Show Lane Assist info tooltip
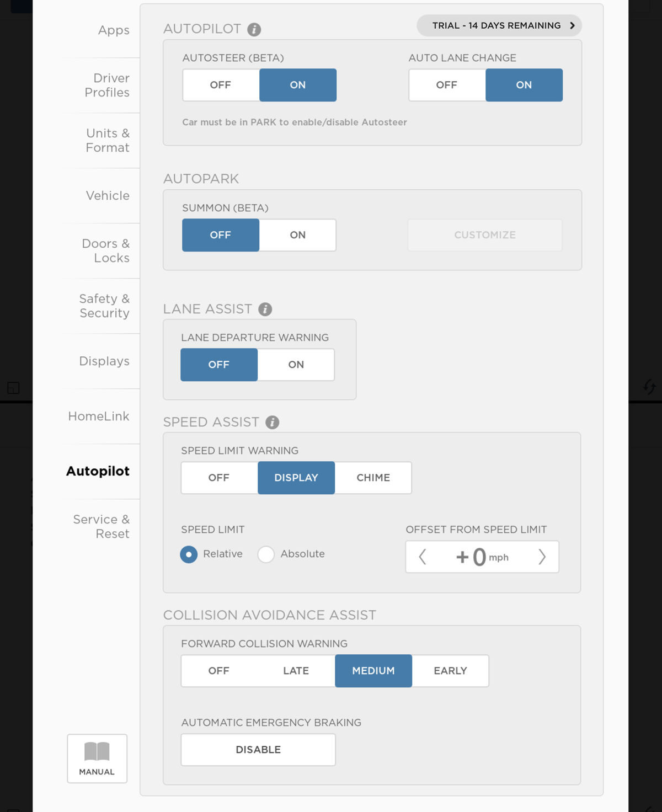662x812 pixels. [265, 309]
